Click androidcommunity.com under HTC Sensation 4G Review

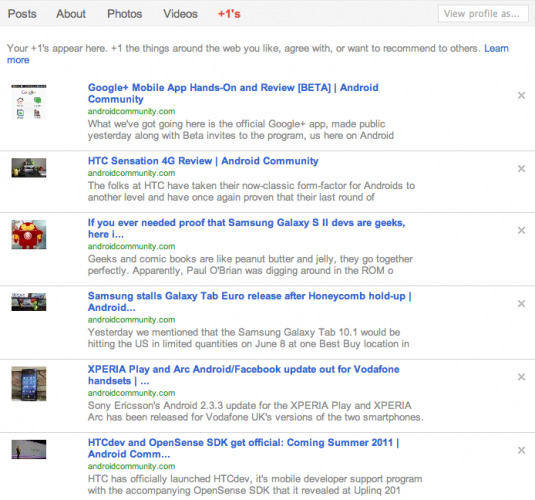point(131,173)
